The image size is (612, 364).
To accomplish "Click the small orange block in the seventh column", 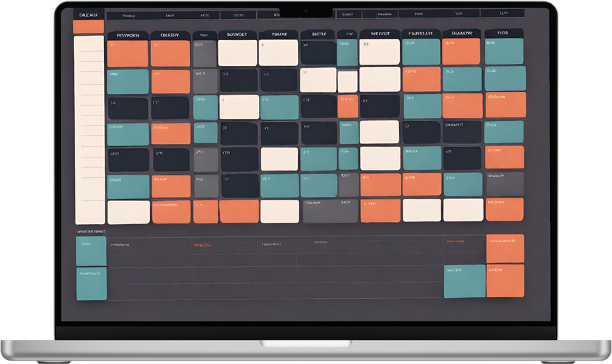I will [x=347, y=107].
